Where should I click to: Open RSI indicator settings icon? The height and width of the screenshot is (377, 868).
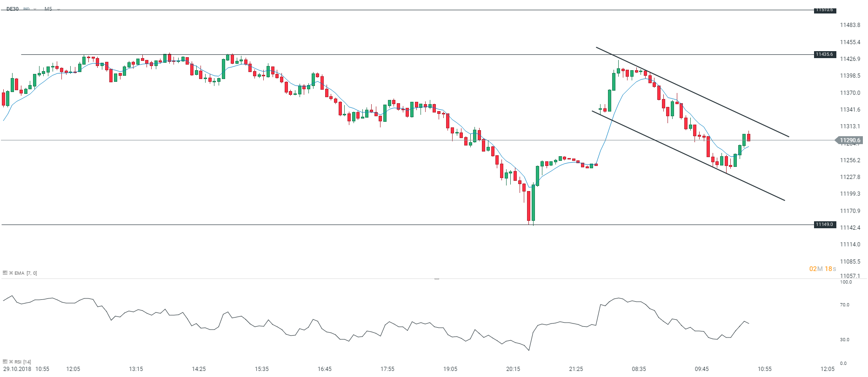[x=5, y=362]
